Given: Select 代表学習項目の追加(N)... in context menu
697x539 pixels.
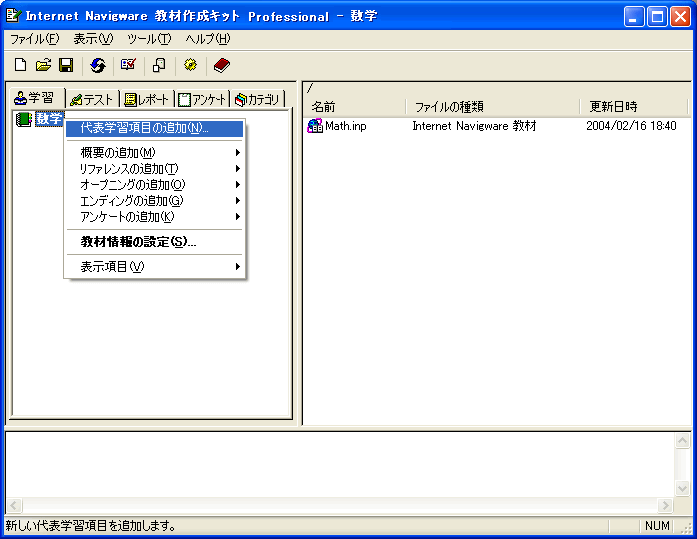Looking at the screenshot, I should (x=154, y=128).
